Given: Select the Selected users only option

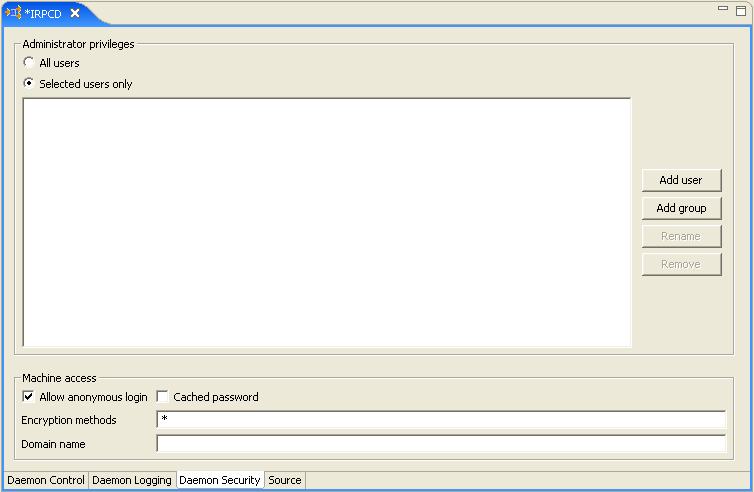Looking at the screenshot, I should pyautogui.click(x=29, y=84).
